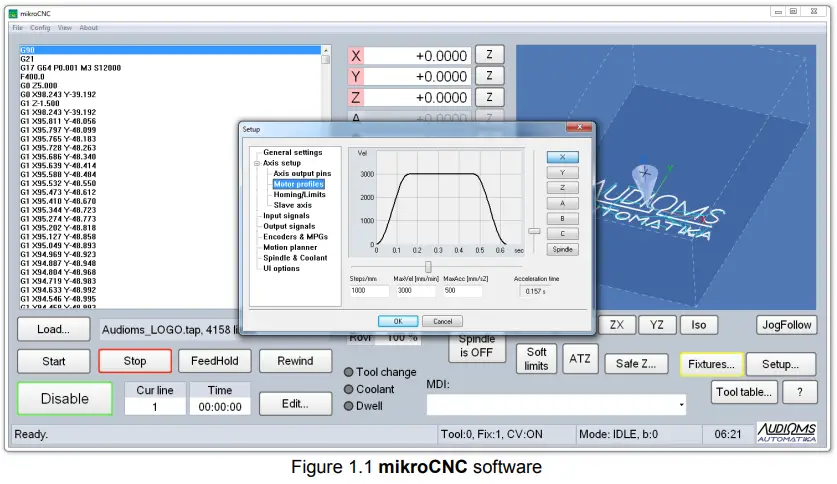This screenshot has height=484, width=837.
Task: Choose the B axis motor profile button
Action: pyautogui.click(x=563, y=219)
